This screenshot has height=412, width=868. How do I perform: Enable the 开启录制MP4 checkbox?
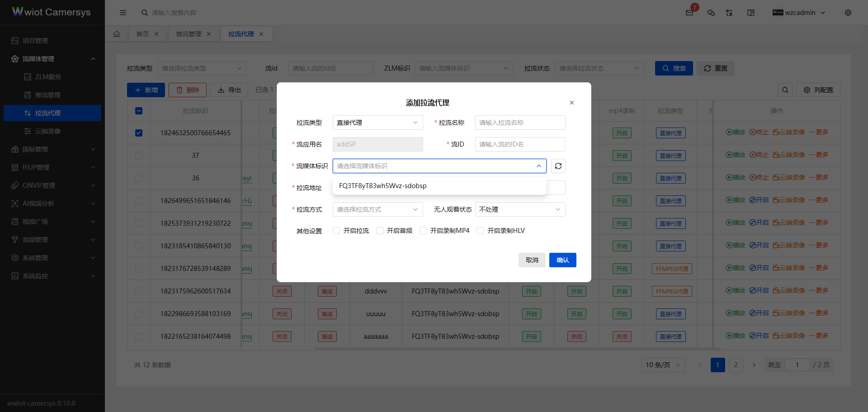coord(423,231)
